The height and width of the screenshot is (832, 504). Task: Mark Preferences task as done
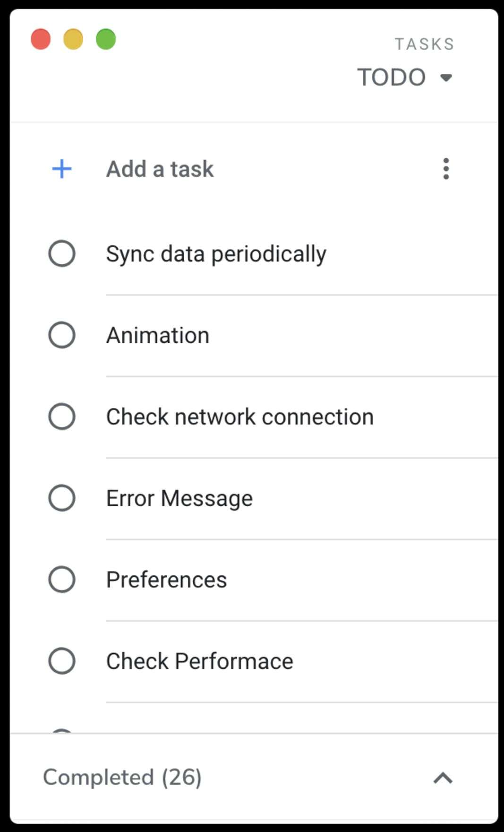click(x=62, y=580)
